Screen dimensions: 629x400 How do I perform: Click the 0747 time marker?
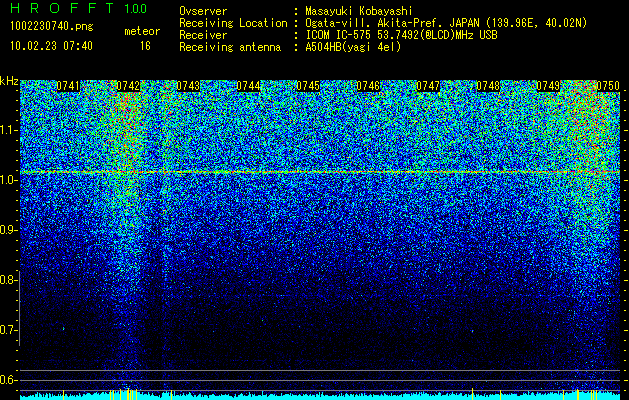click(x=428, y=86)
